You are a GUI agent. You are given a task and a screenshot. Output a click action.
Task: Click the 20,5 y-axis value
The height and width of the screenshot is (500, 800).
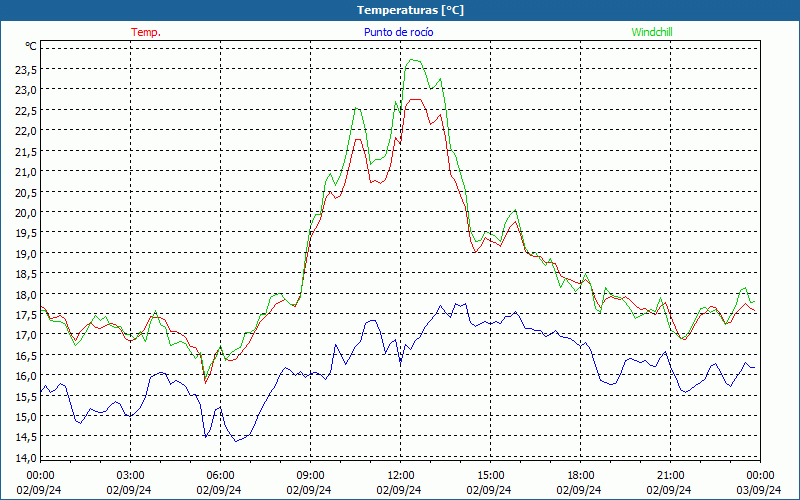(26, 193)
